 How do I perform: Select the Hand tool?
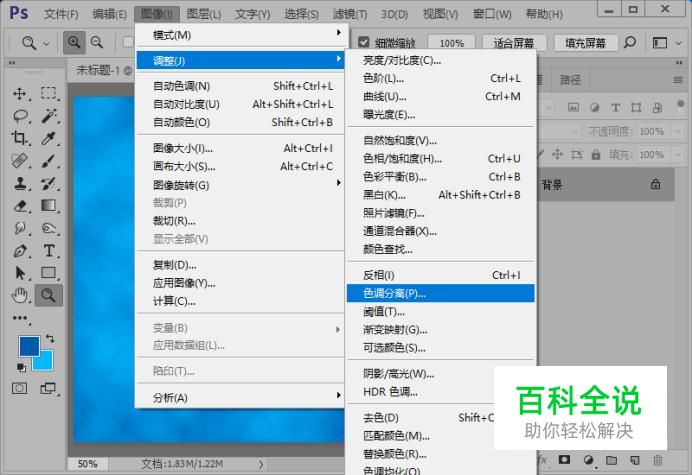coord(20,295)
